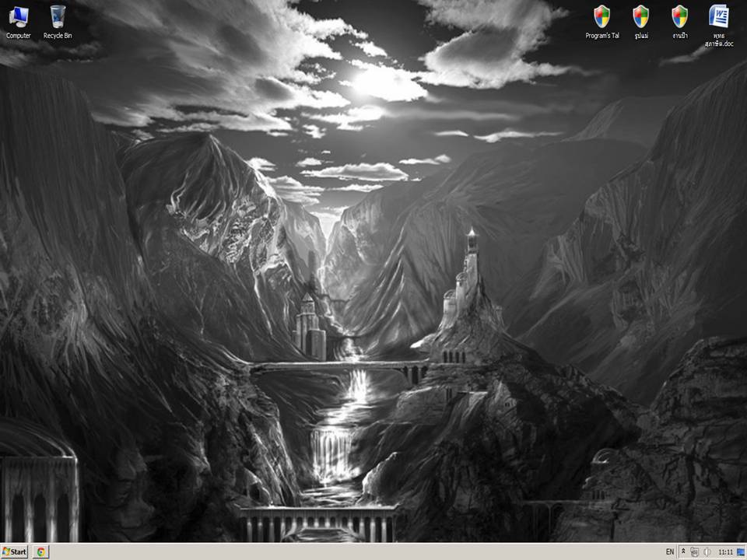Select the Program's Tal shield shortcut

tap(602, 23)
